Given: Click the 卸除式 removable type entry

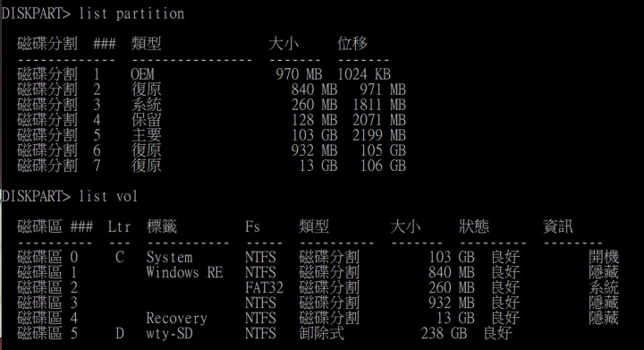Looking at the screenshot, I should coord(322,333).
